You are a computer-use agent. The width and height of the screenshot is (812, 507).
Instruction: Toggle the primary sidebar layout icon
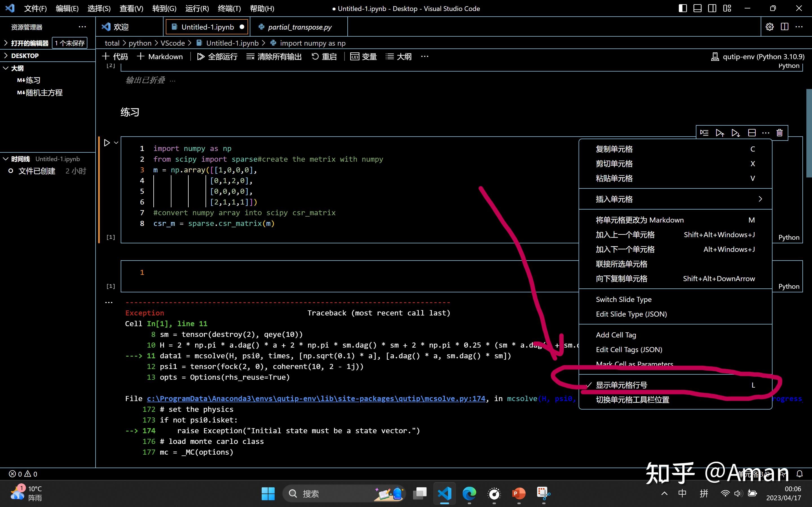click(x=683, y=8)
